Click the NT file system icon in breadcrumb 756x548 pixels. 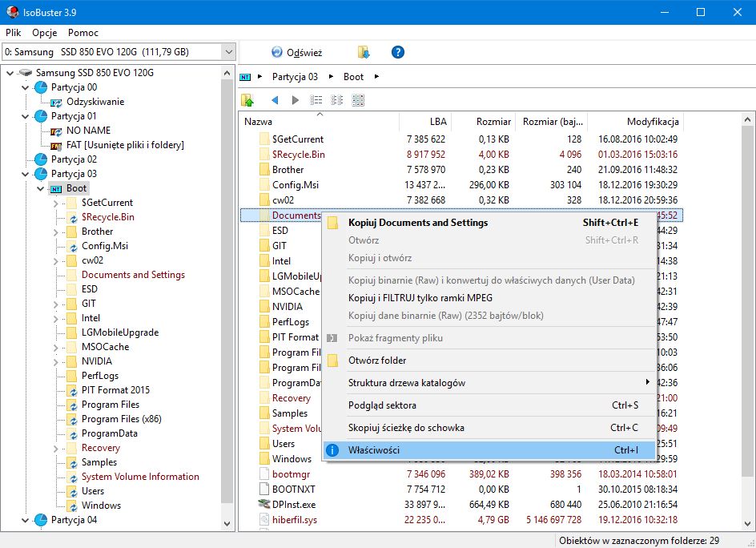point(245,77)
